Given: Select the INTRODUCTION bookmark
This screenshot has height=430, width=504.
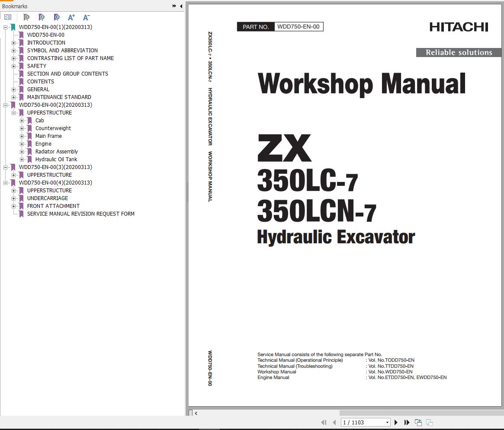Looking at the screenshot, I should [46, 42].
